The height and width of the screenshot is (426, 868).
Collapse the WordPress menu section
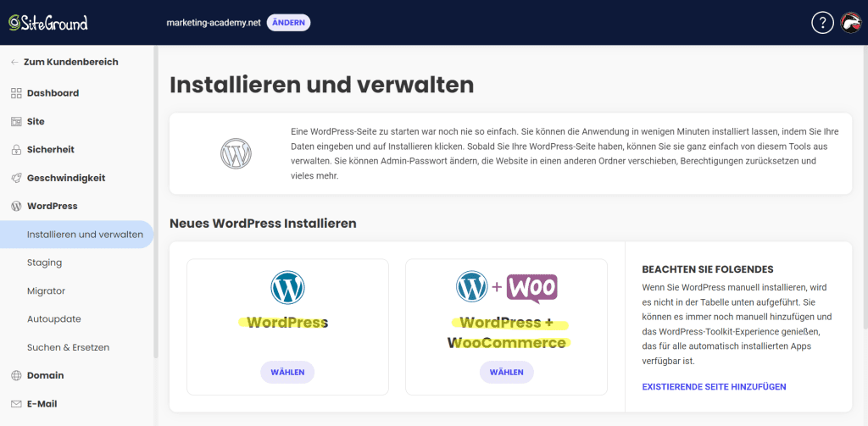(52, 207)
